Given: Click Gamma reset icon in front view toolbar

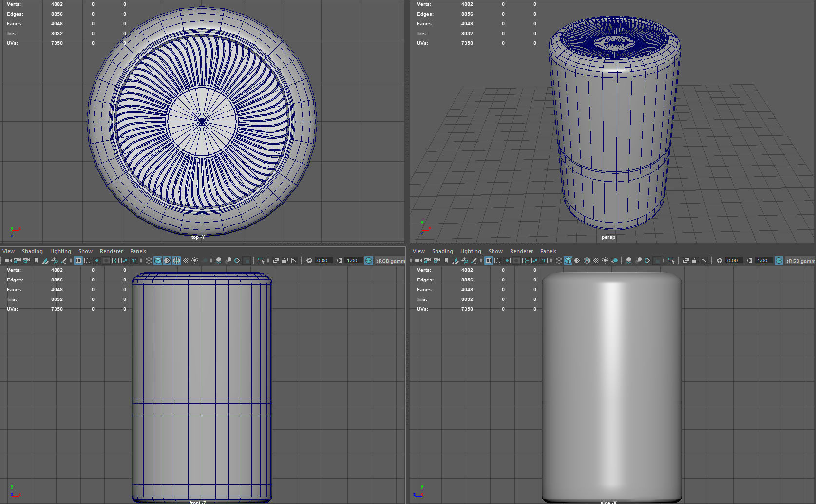Looking at the screenshot, I should pos(339,261).
